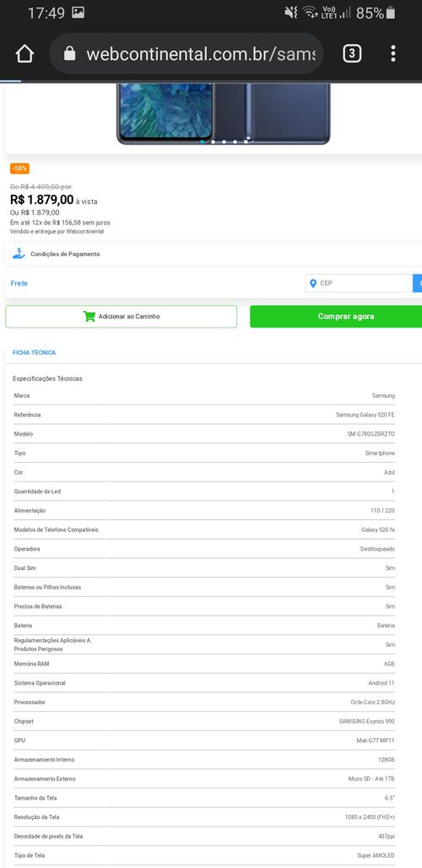
Task: Focus the CEP postal code input
Action: (x=359, y=284)
